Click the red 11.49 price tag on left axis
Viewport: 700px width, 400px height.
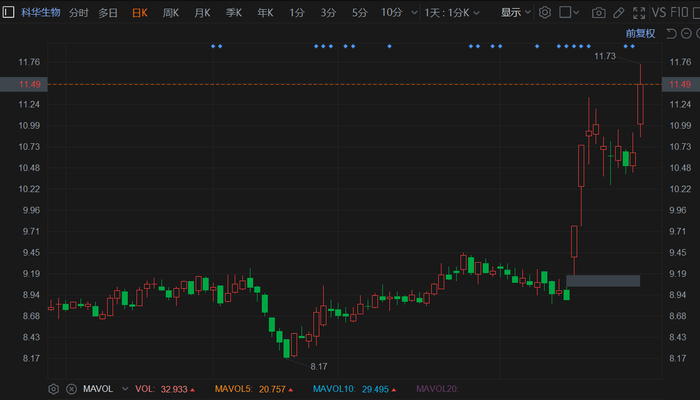[24, 84]
